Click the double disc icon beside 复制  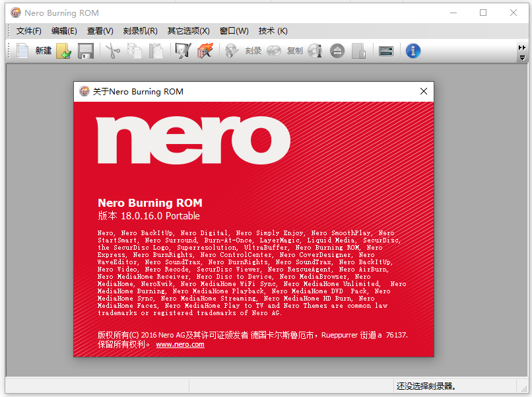274,51
